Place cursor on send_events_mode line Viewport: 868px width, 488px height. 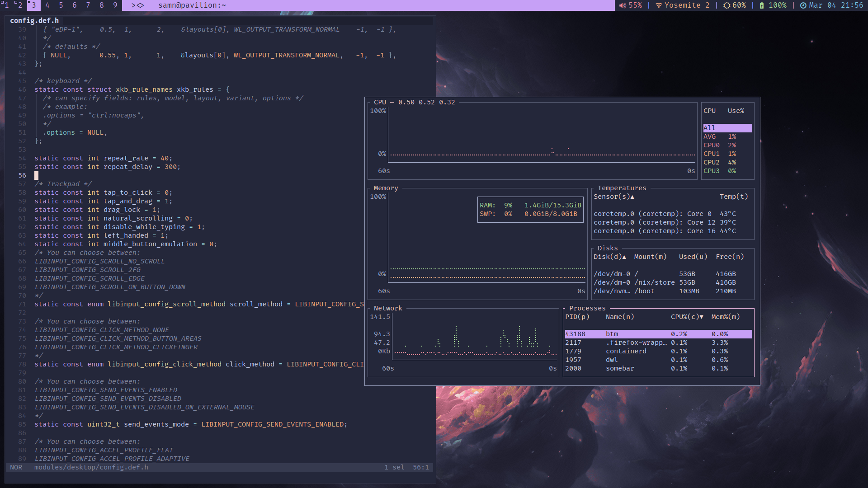click(191, 424)
